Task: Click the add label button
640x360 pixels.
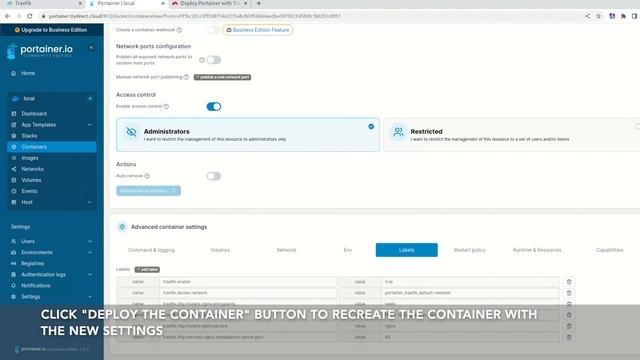Action: (x=147, y=269)
